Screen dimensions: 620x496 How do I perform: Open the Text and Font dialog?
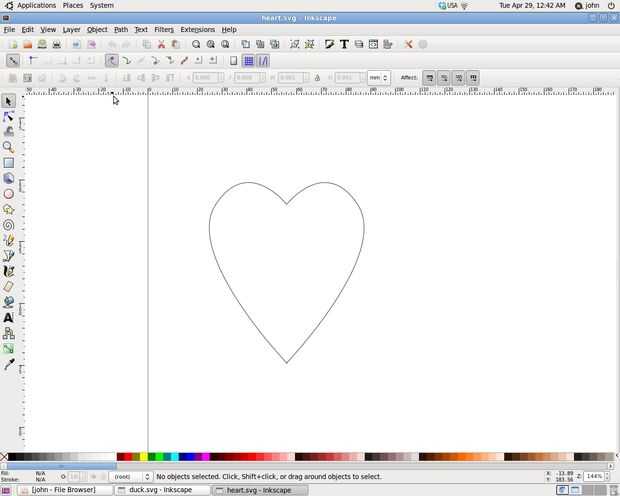(x=344, y=44)
